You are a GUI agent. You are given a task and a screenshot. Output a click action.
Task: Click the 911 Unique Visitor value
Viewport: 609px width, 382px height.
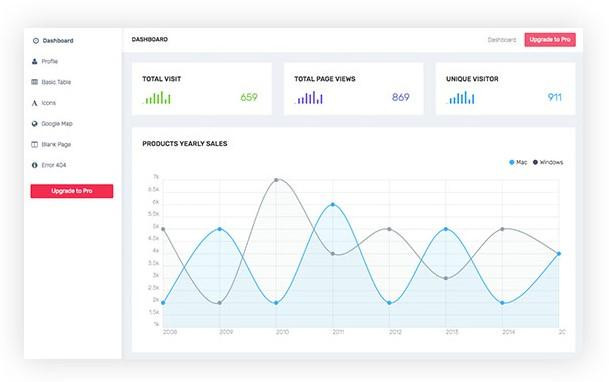pyautogui.click(x=555, y=97)
